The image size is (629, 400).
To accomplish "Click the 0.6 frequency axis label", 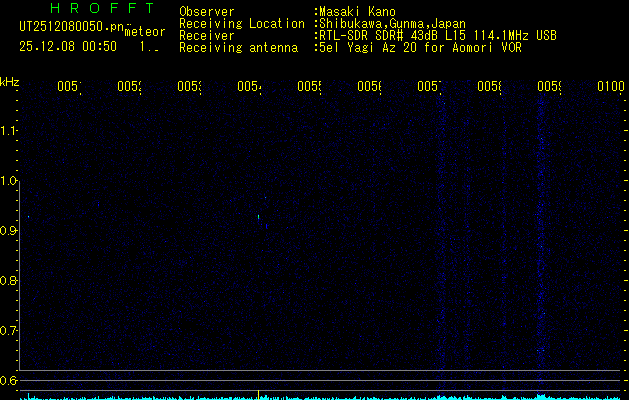I will pyautogui.click(x=8, y=380).
